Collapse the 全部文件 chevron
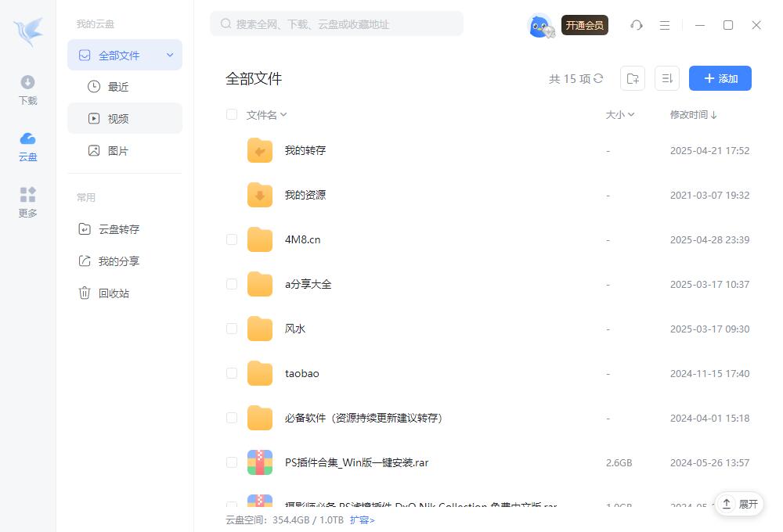This screenshot has height=532, width=783. pos(170,56)
